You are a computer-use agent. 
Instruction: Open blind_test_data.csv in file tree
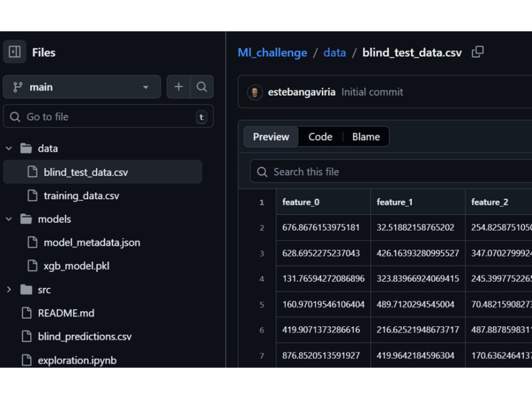[103, 172]
